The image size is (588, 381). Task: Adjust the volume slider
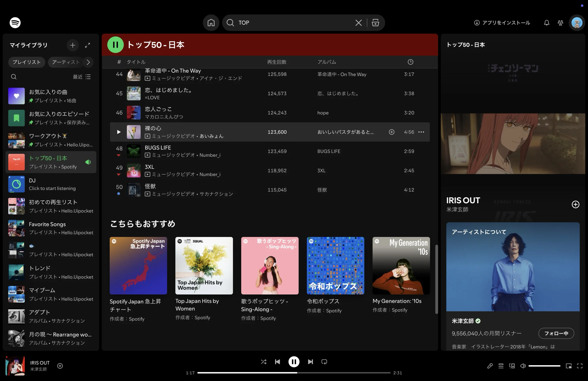click(544, 366)
